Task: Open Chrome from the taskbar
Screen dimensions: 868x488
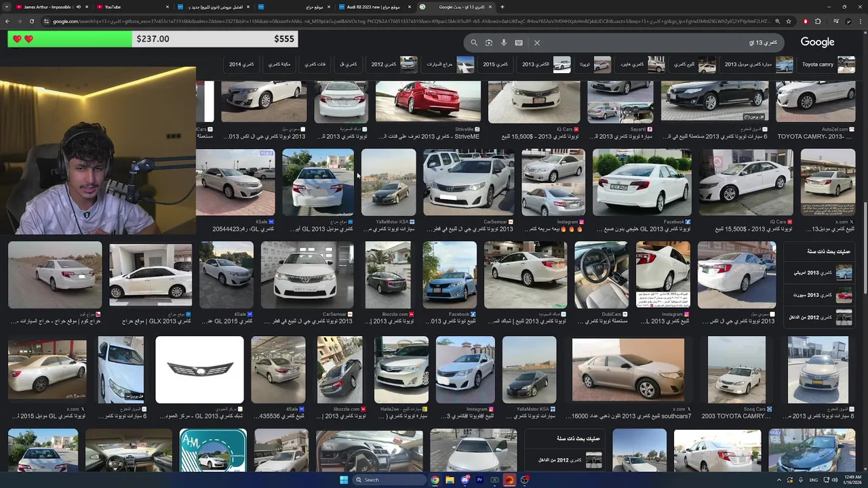Action: coord(435,480)
